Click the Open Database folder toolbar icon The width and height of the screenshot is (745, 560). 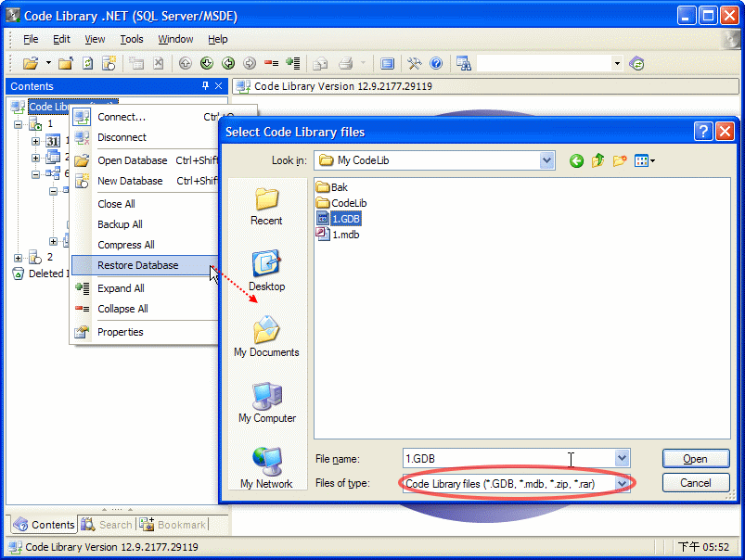coord(31,63)
